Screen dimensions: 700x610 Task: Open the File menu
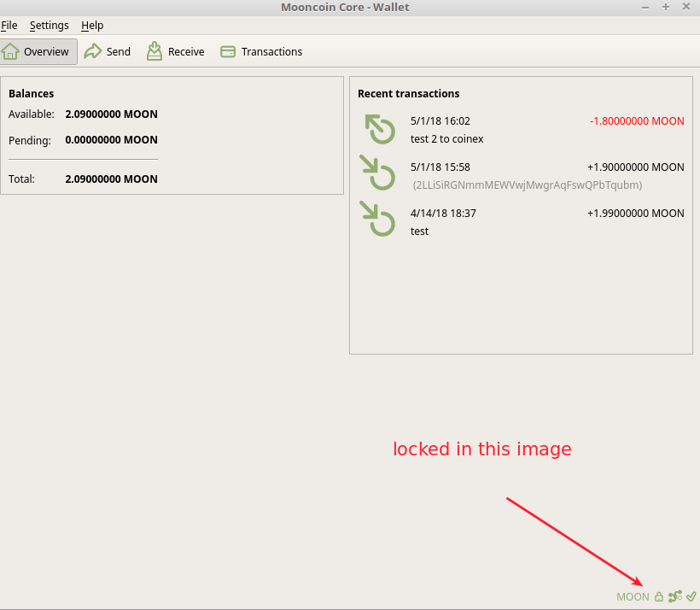(9, 26)
